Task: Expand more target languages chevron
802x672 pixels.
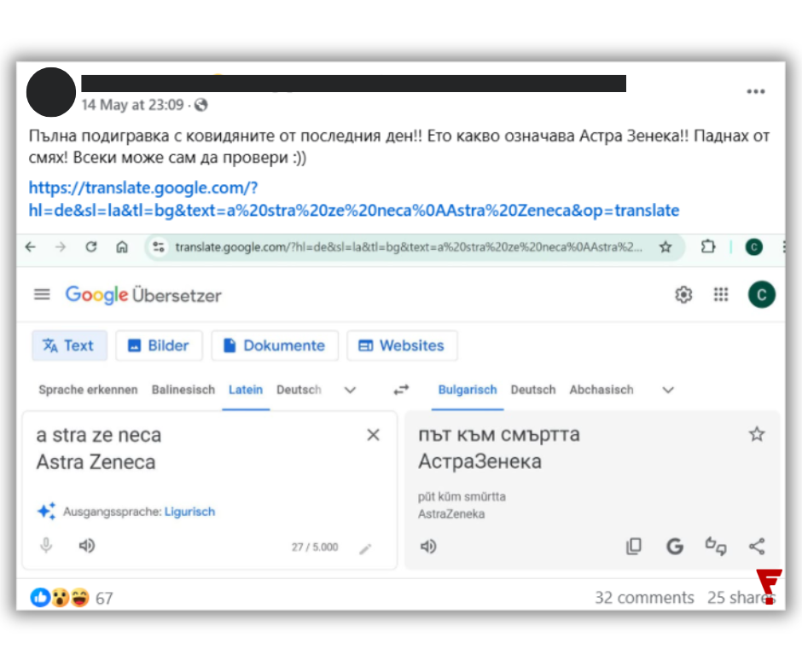Action: tap(668, 391)
